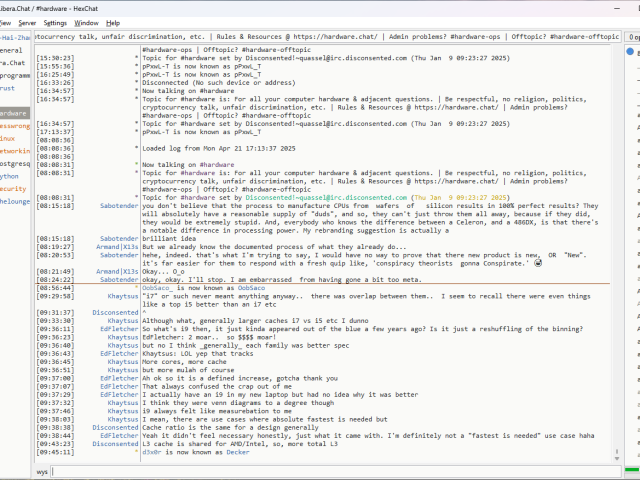
Task: Click the blue status icon in user list
Action: click(x=632, y=49)
